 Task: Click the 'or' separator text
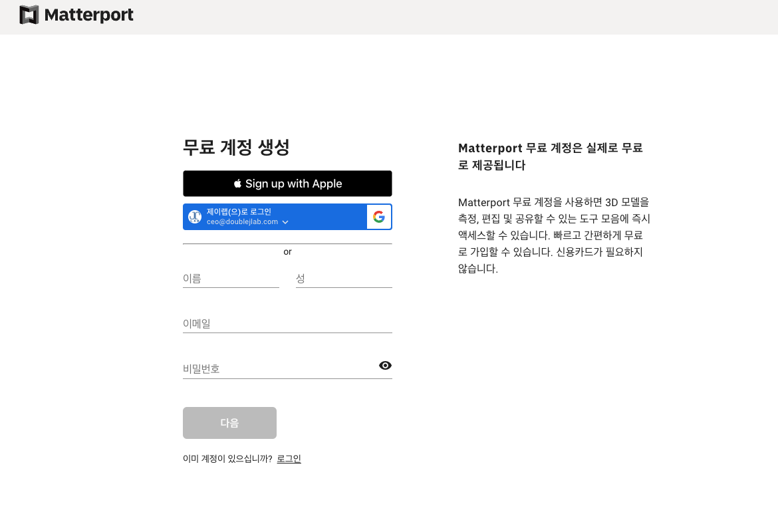pos(287,251)
